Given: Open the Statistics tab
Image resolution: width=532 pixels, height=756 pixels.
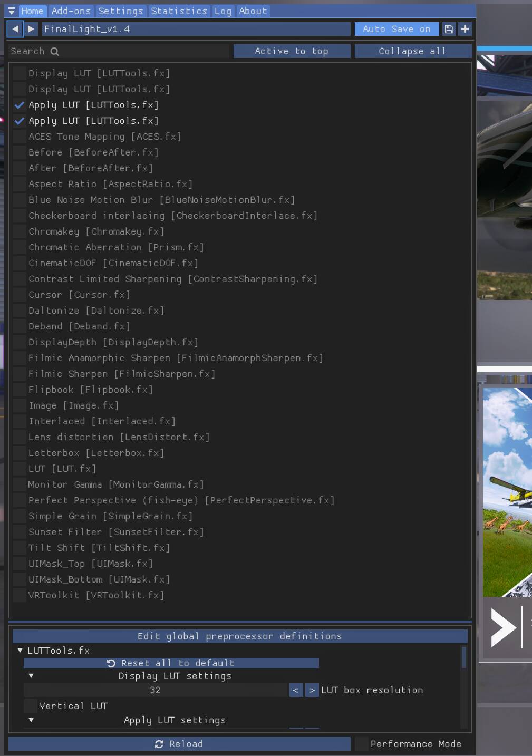Looking at the screenshot, I should click(179, 11).
